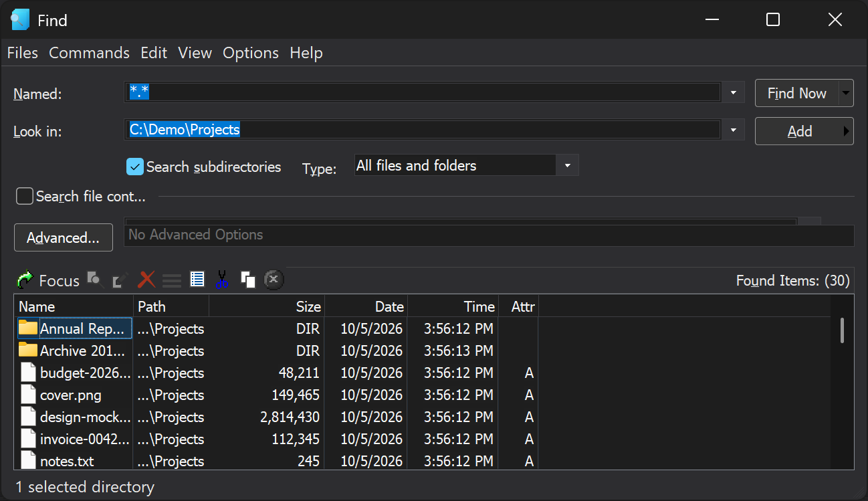
Task: Open the View menu
Action: pos(195,53)
